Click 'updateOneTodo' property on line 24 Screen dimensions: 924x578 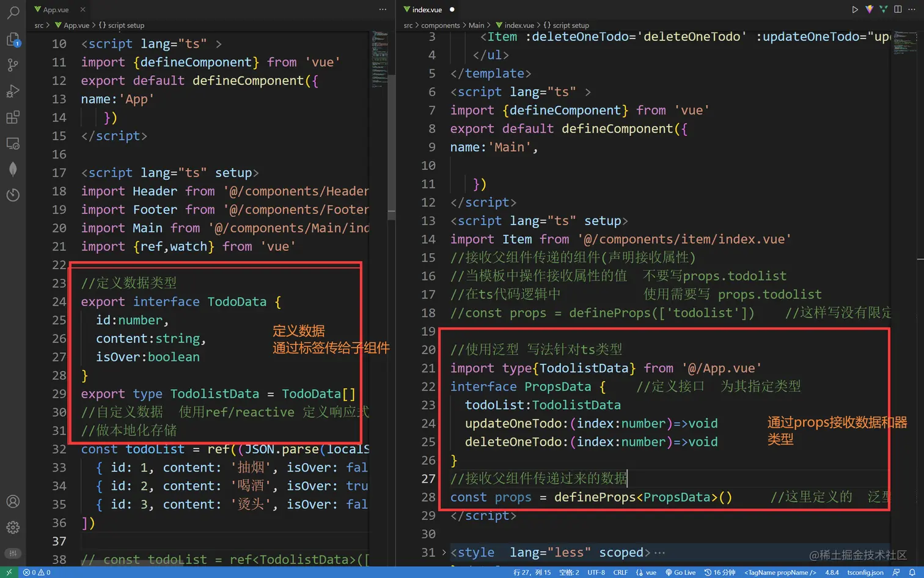tap(513, 423)
